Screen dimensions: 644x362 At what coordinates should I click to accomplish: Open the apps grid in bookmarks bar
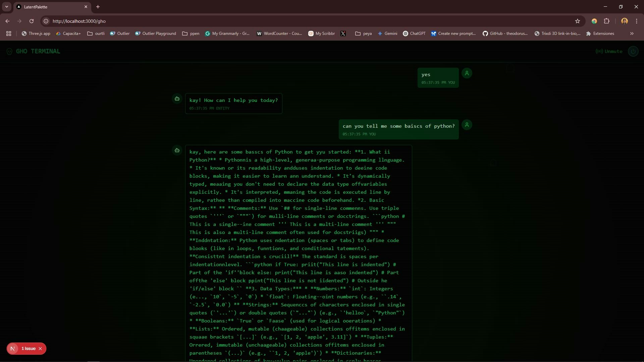tap(9, 34)
